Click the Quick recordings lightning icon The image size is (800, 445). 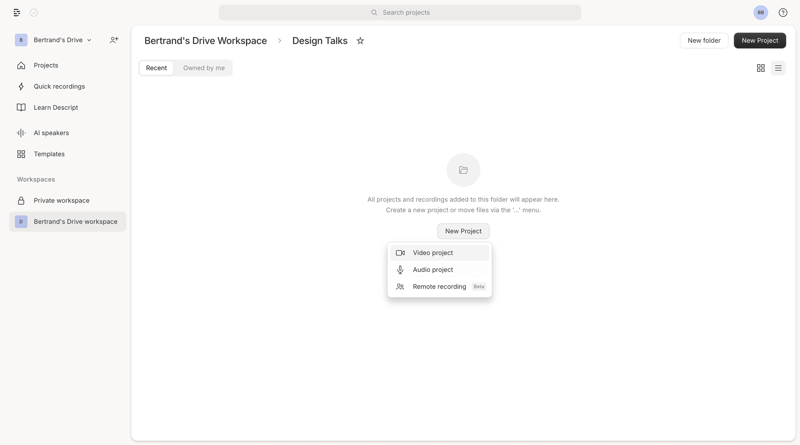click(x=21, y=86)
